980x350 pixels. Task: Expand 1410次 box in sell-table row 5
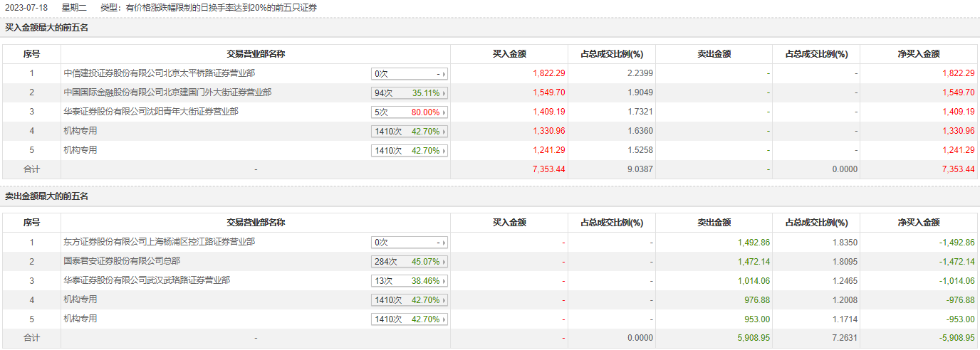click(x=410, y=319)
